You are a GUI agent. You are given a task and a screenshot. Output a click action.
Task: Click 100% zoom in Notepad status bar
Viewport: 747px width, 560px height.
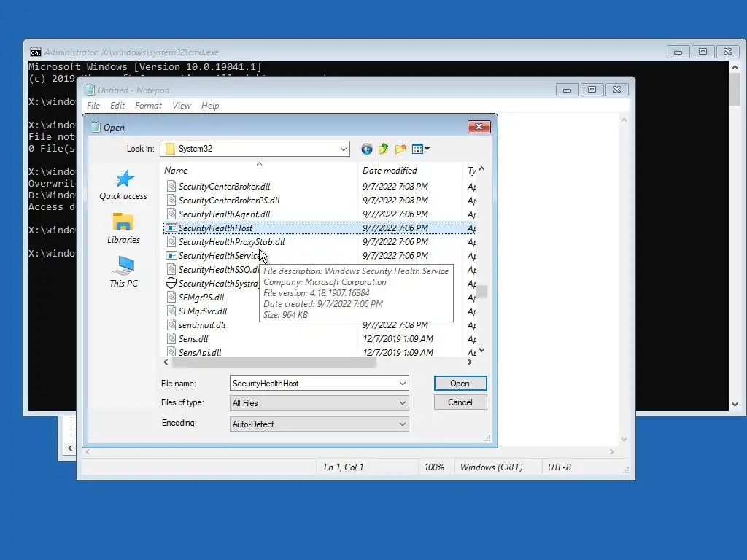click(x=434, y=467)
